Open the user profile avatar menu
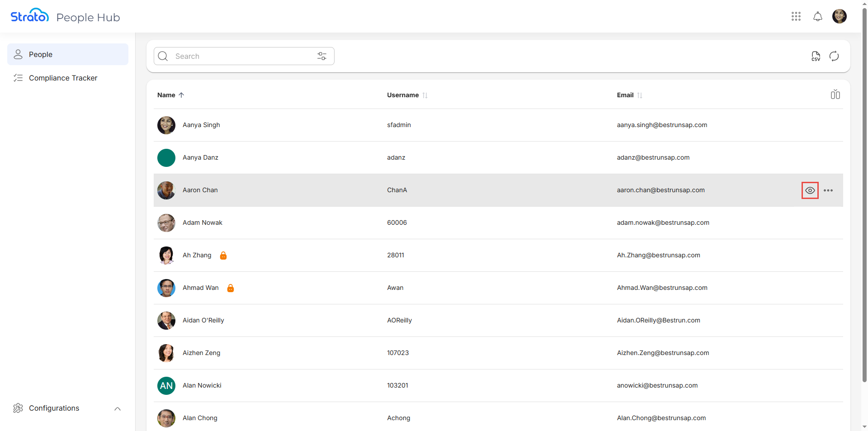The image size is (868, 431). pyautogui.click(x=839, y=17)
